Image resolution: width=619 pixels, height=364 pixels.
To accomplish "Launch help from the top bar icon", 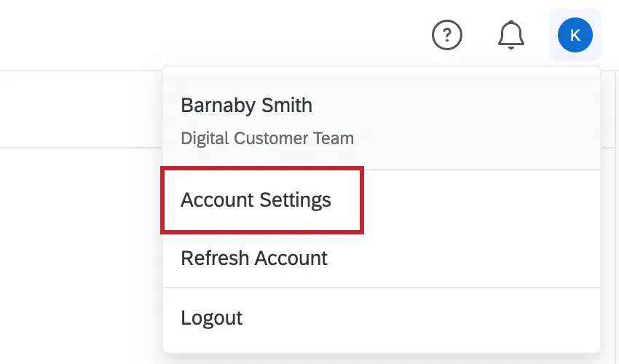I will coord(447,35).
